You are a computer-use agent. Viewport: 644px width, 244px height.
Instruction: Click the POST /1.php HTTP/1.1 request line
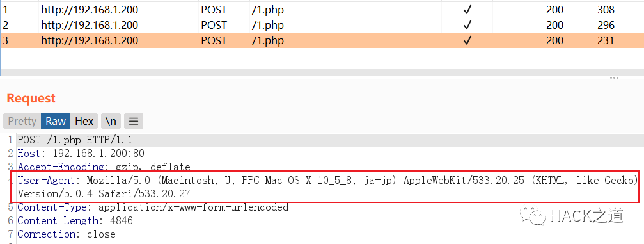[75, 140]
